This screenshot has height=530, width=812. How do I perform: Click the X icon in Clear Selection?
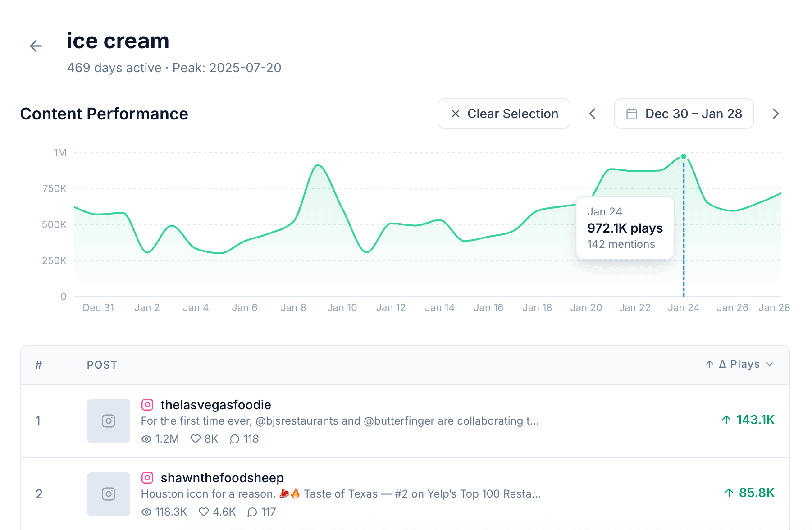[x=456, y=114]
